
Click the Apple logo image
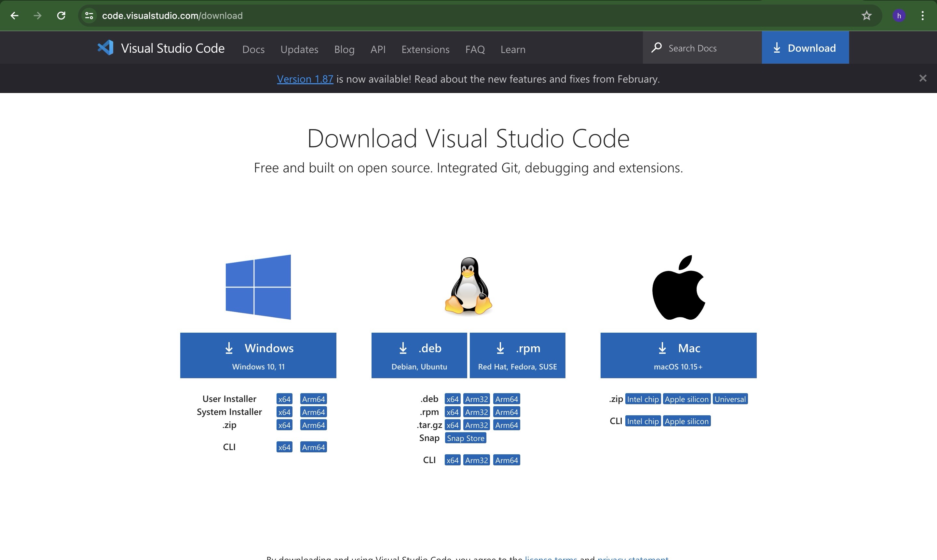click(678, 287)
